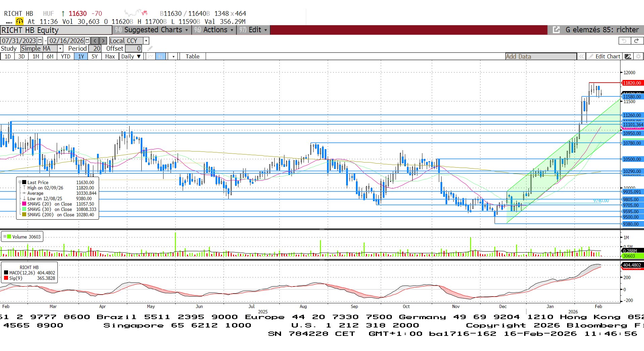Select the 6M time range
The image size is (644, 351).
pos(50,56)
